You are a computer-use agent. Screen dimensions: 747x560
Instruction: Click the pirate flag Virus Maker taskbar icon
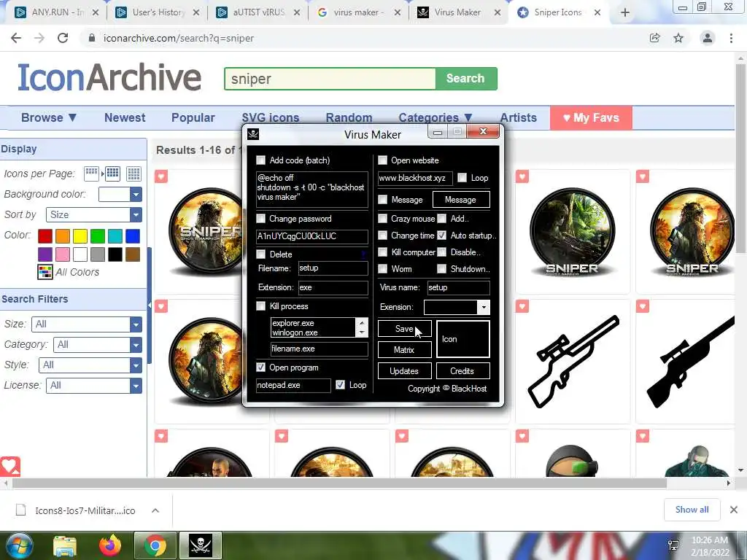200,545
